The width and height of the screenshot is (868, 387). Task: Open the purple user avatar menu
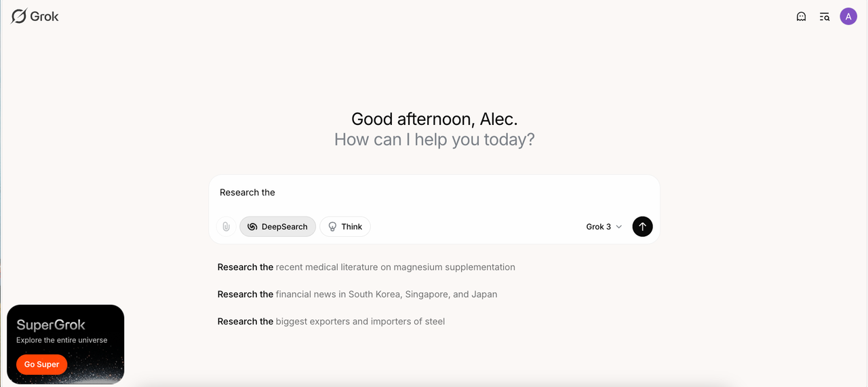[x=848, y=16]
